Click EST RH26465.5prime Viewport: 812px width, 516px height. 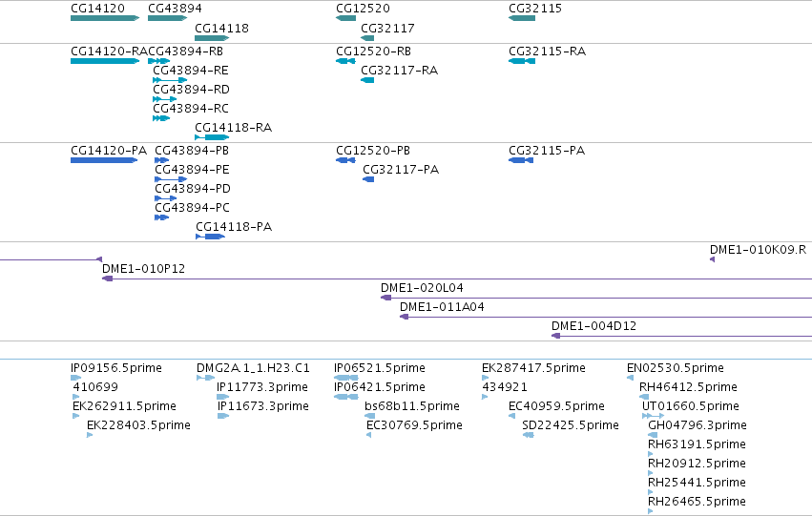pos(651,512)
